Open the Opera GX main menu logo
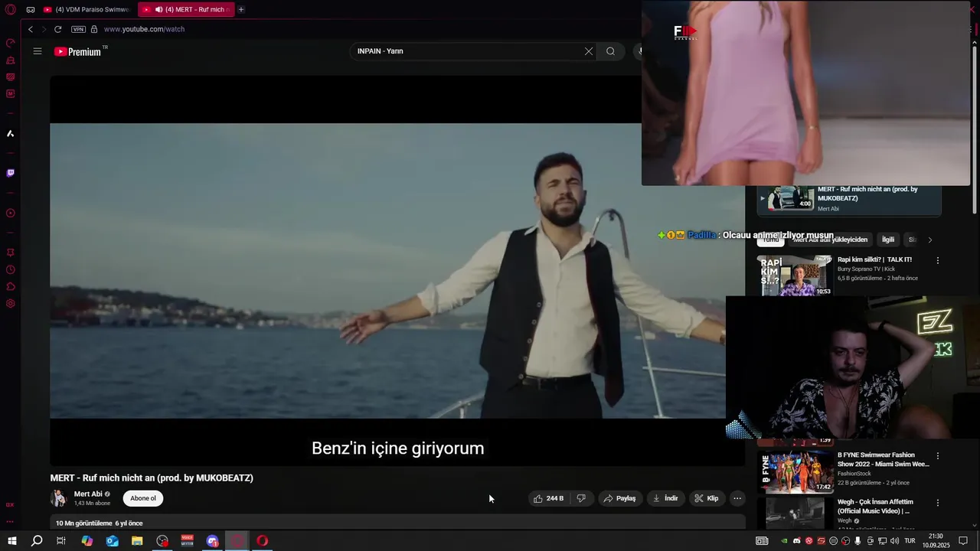980x551 pixels. 11,9
